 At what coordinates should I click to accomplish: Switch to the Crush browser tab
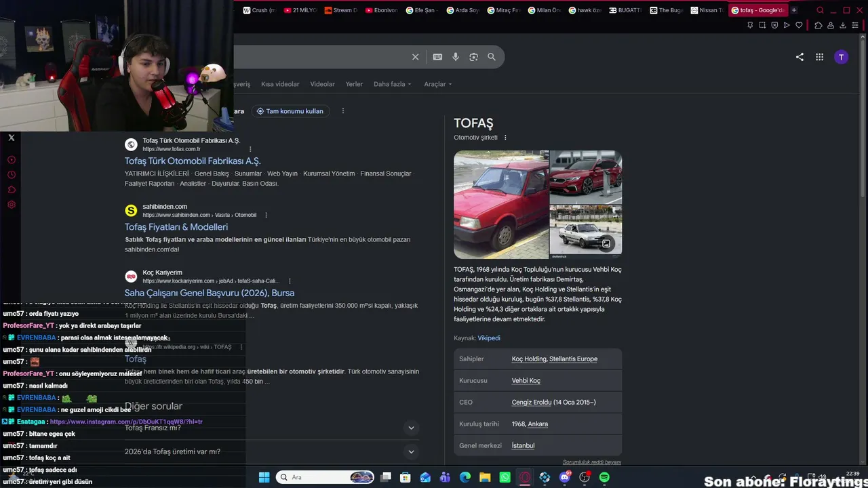(258, 10)
